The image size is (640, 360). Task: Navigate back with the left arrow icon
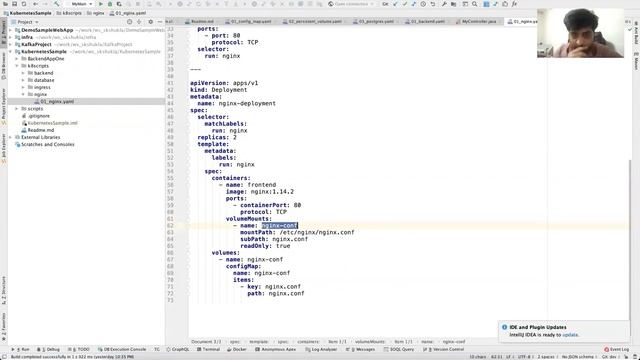(36, 4)
